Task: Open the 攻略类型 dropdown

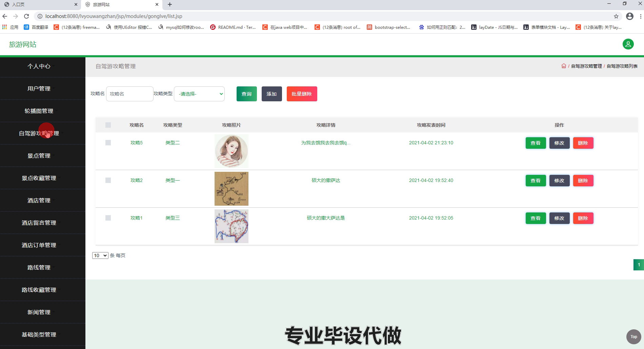Action: pos(199,94)
